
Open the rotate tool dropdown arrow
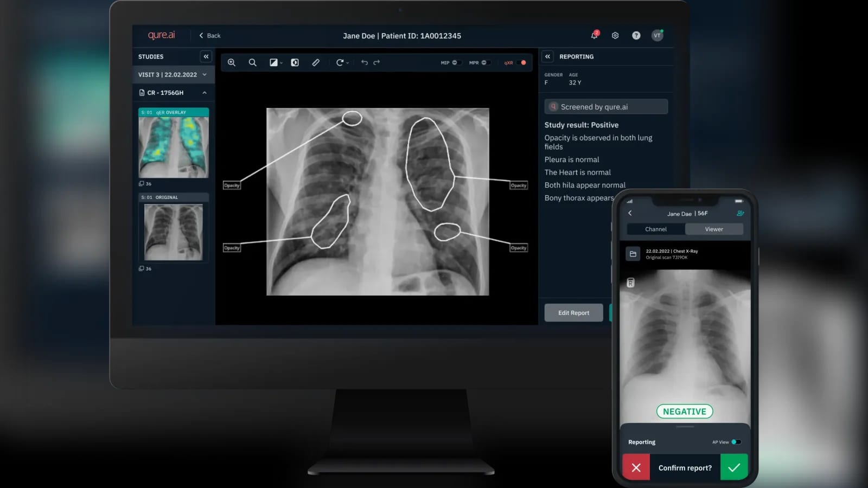pos(348,63)
